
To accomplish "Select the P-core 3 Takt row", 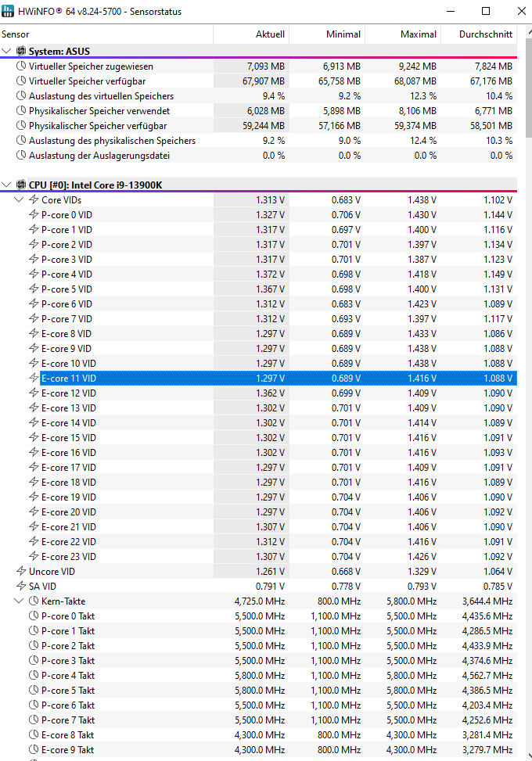I will [x=258, y=661].
